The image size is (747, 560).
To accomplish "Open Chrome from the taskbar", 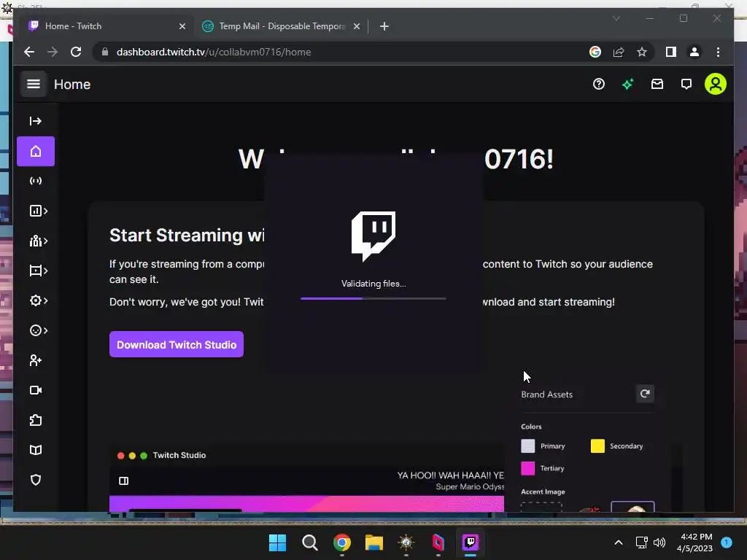I will [x=341, y=542].
